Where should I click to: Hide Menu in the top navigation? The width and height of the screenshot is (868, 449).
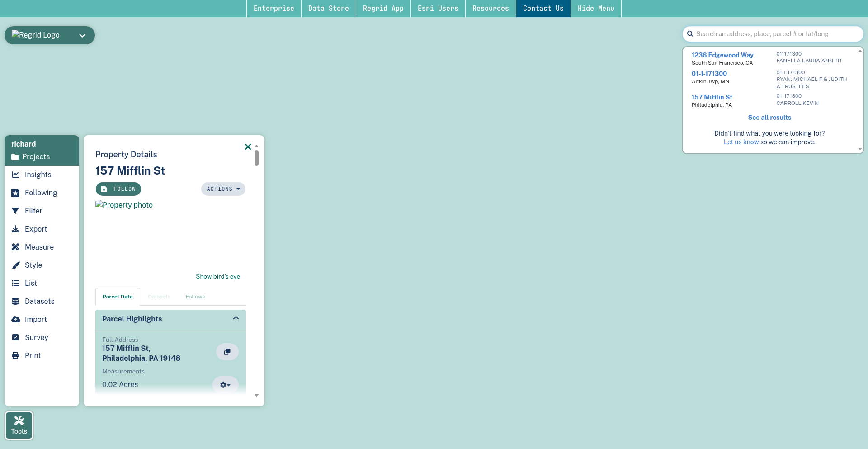coord(595,9)
